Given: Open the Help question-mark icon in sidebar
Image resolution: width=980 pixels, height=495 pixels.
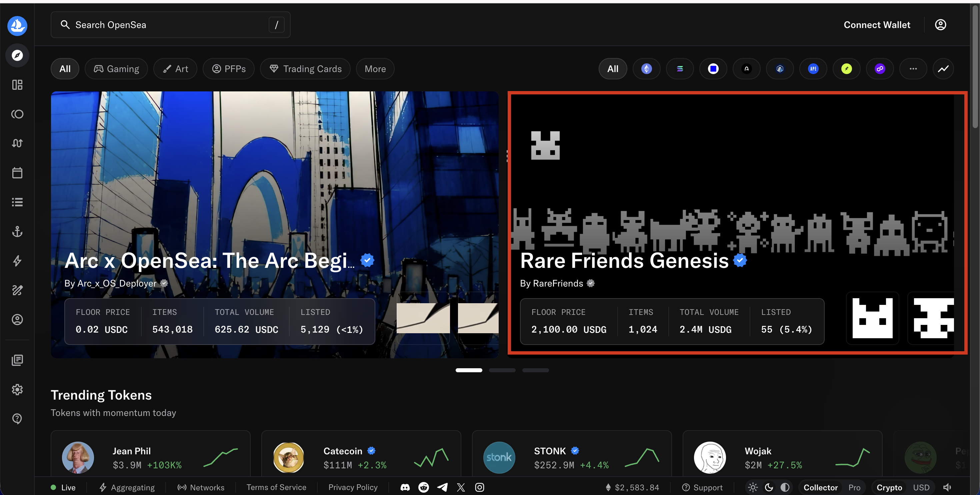Looking at the screenshot, I should coord(17,419).
